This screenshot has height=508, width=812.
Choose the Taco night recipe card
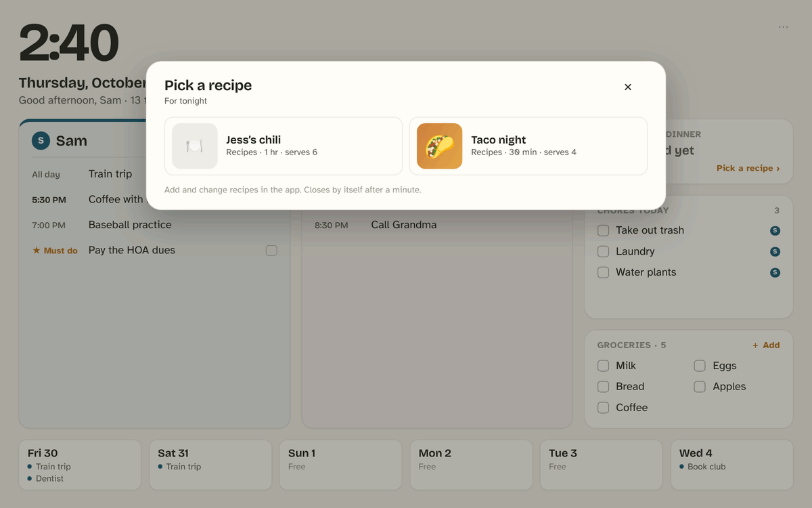[x=528, y=146]
